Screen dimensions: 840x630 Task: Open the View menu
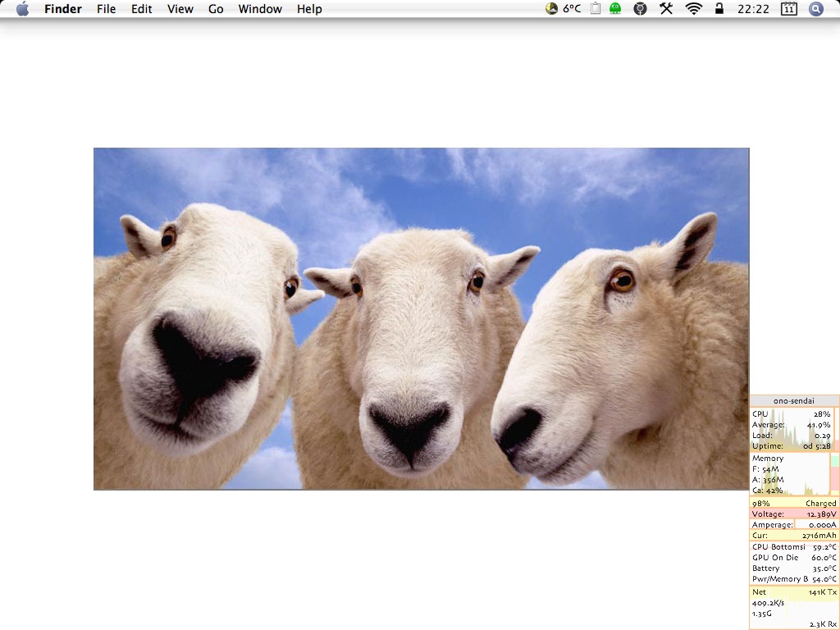coord(180,9)
